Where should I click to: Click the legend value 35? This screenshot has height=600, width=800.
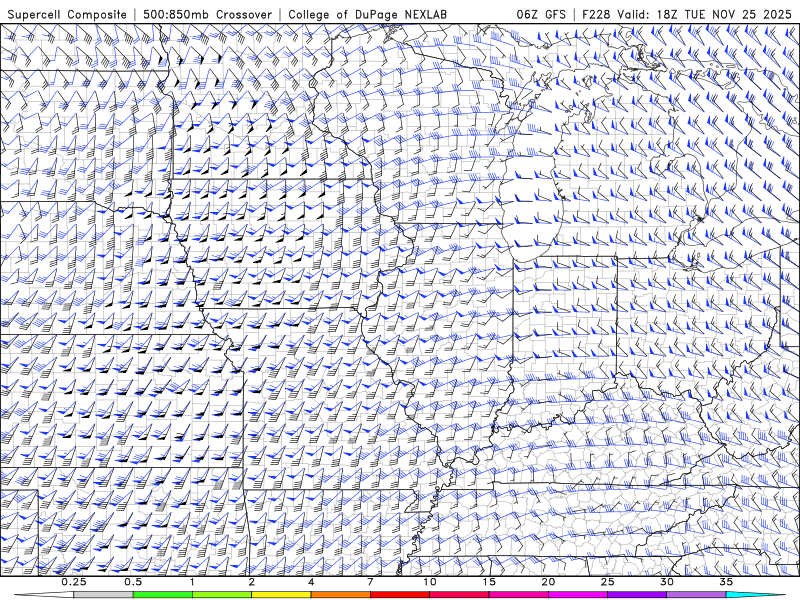[x=726, y=582]
